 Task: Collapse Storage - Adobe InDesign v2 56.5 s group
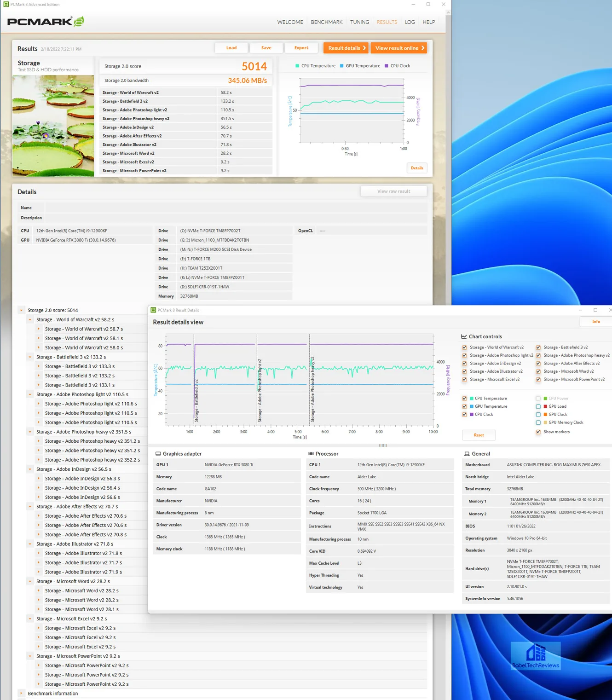click(x=30, y=469)
